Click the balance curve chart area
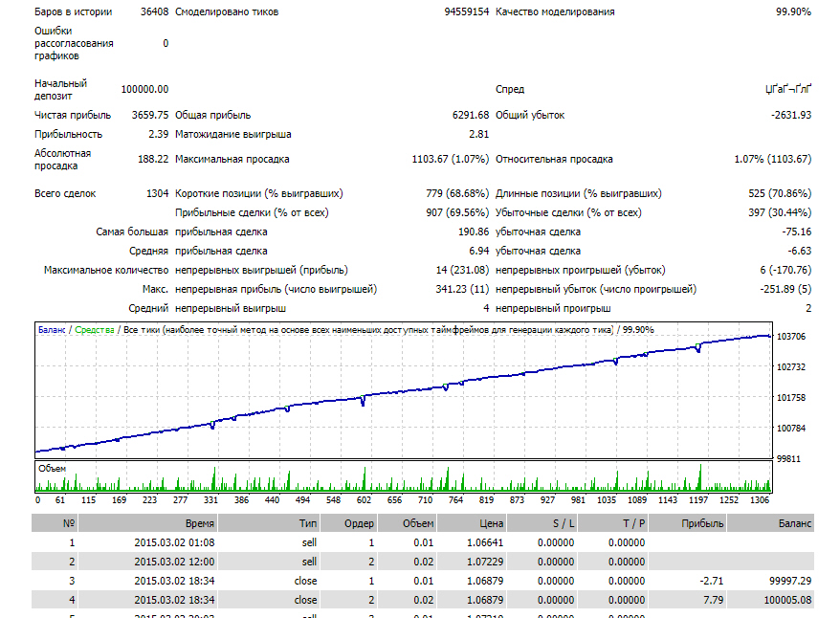This screenshot has width=840, height=618. tap(404, 390)
